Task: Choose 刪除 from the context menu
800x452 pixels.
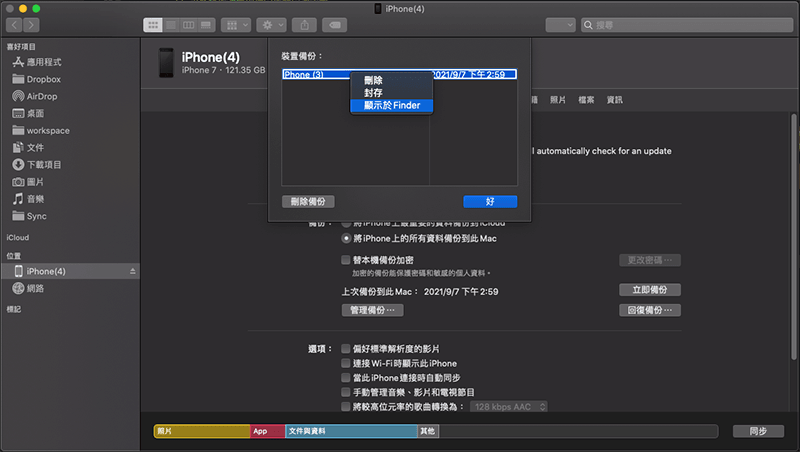Action: pyautogui.click(x=391, y=80)
